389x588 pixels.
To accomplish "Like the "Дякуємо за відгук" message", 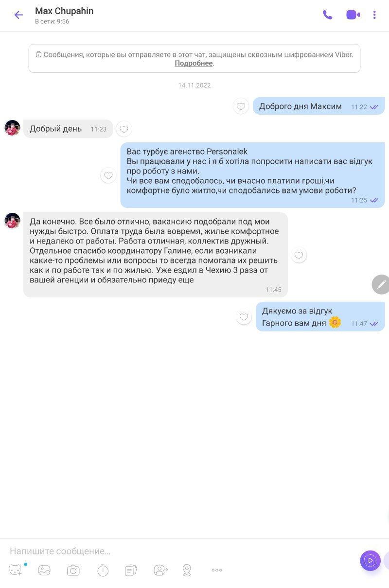I will tap(244, 317).
